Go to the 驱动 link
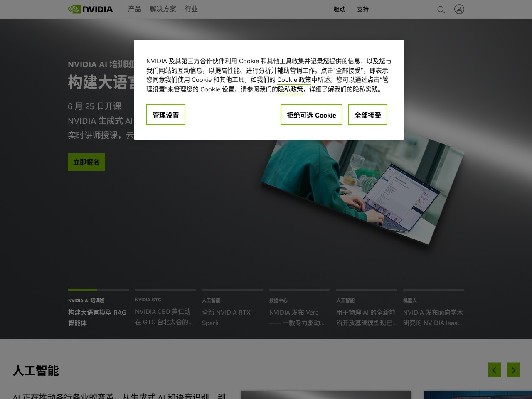Image resolution: width=532 pixels, height=399 pixels. 340,9
